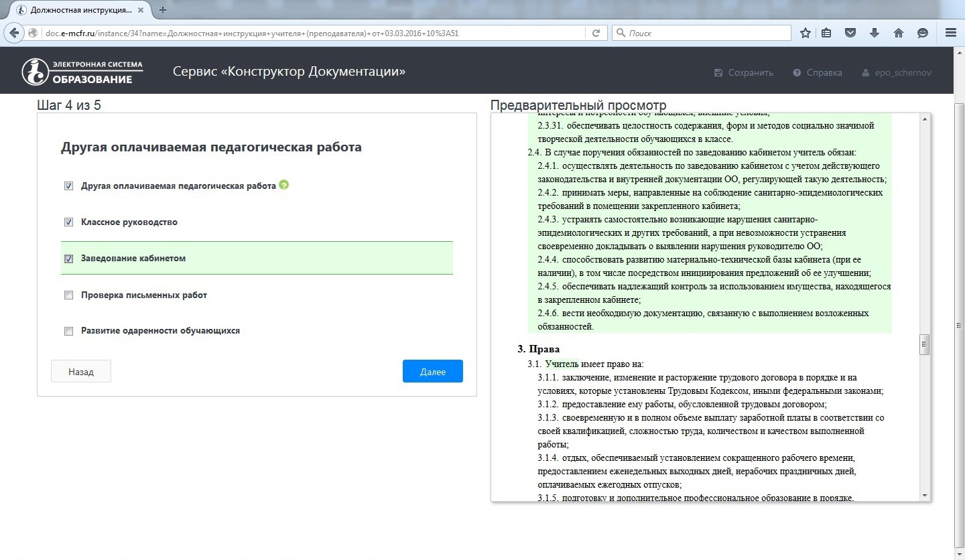The height and width of the screenshot is (560, 965).
Task: Click clause 2.4.6 text in preview
Action: [x=703, y=320]
